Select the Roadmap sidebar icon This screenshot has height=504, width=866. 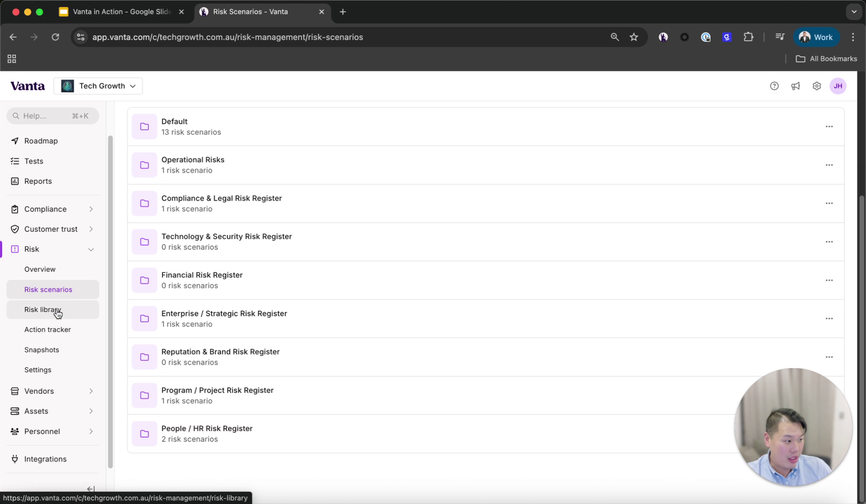coord(14,140)
